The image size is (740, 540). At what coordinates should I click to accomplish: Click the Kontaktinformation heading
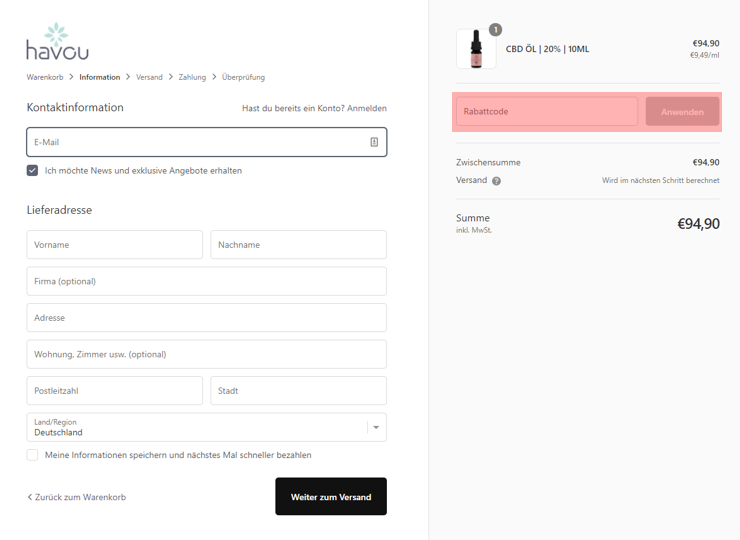click(x=75, y=108)
